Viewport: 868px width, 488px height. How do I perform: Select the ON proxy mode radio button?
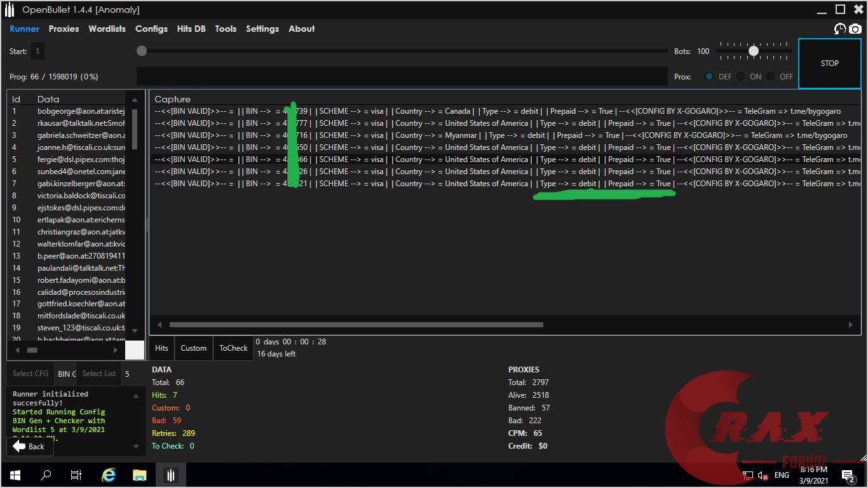coord(740,76)
